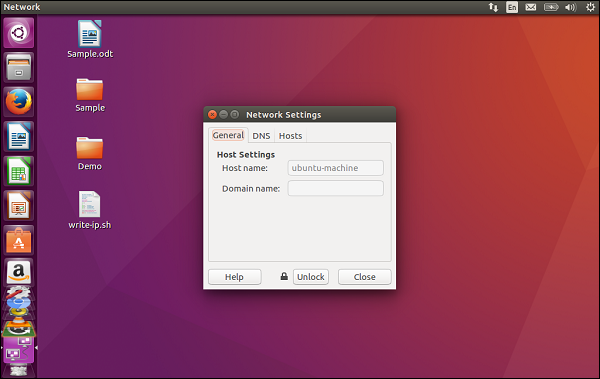
Task: Open the En keyboard layout indicator
Action: pos(512,7)
